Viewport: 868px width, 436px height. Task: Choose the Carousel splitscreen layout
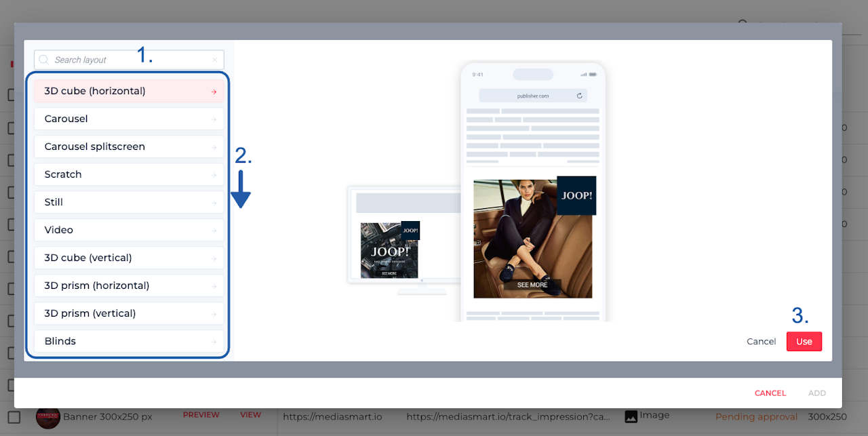[129, 146]
